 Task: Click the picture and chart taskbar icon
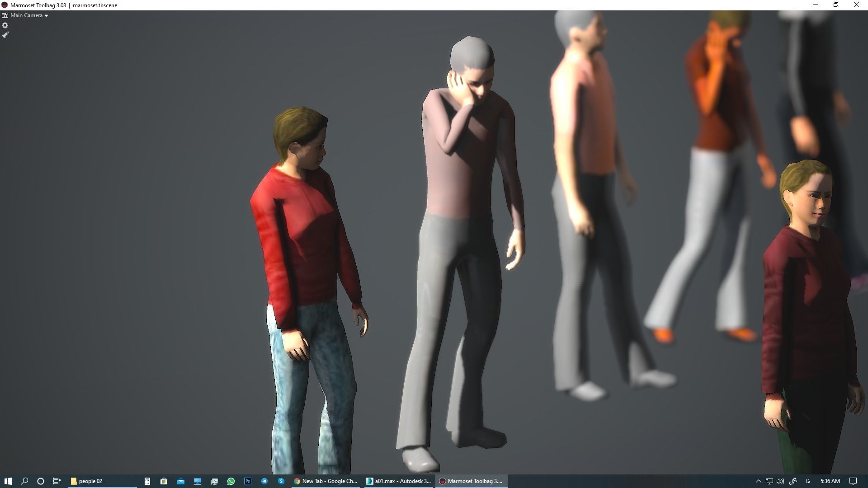tap(214, 481)
